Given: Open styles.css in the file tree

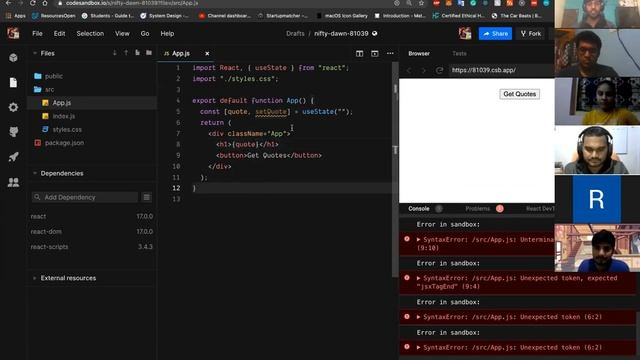Looking at the screenshot, I should (x=92, y=129).
